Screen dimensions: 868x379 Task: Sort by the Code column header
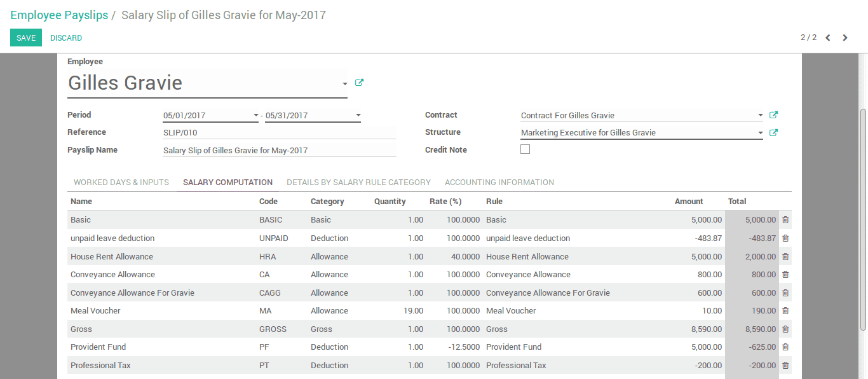coord(268,202)
